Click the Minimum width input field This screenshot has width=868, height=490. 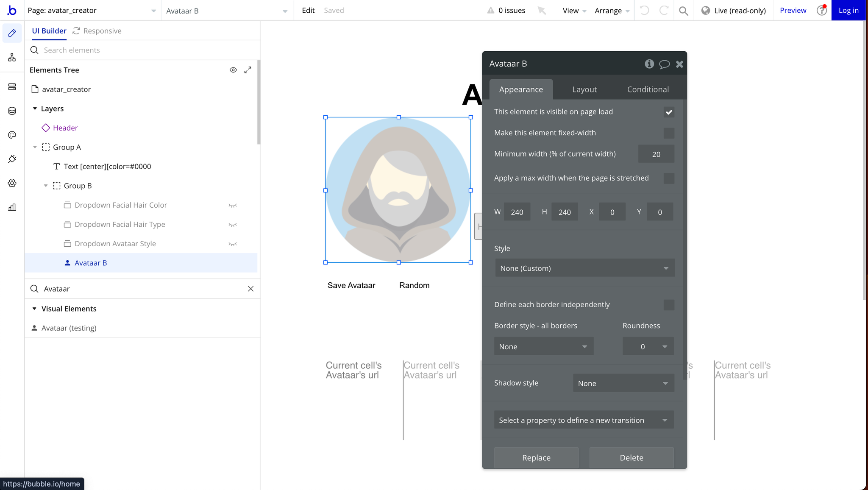[x=656, y=154]
